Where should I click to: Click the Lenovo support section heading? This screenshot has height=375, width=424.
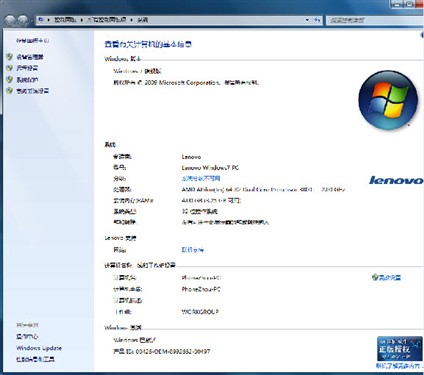click(120, 238)
